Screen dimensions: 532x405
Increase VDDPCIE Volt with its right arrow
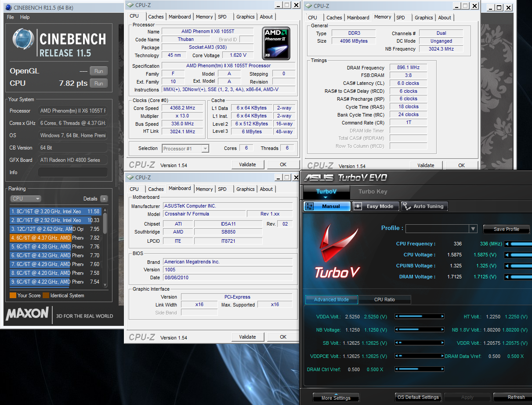[x=442, y=356]
